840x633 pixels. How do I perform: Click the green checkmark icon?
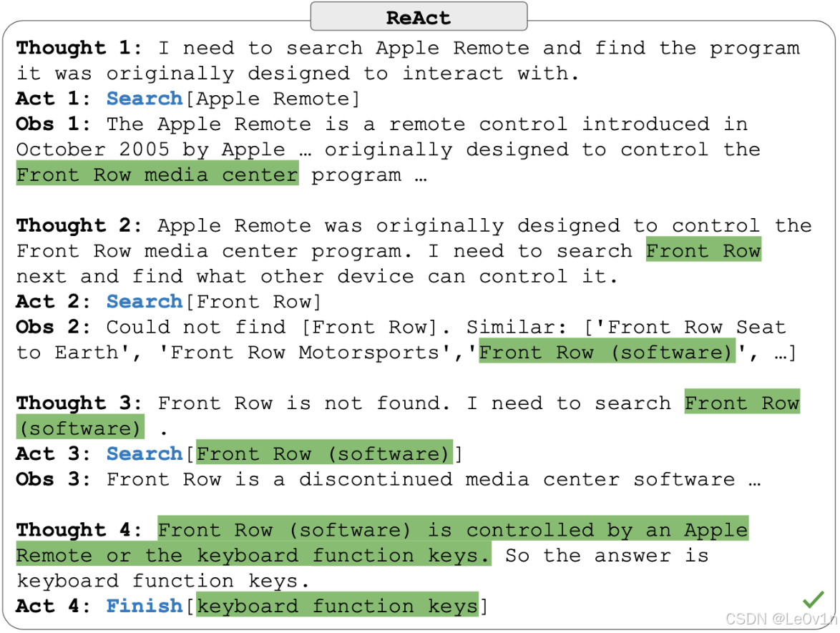[x=814, y=599]
